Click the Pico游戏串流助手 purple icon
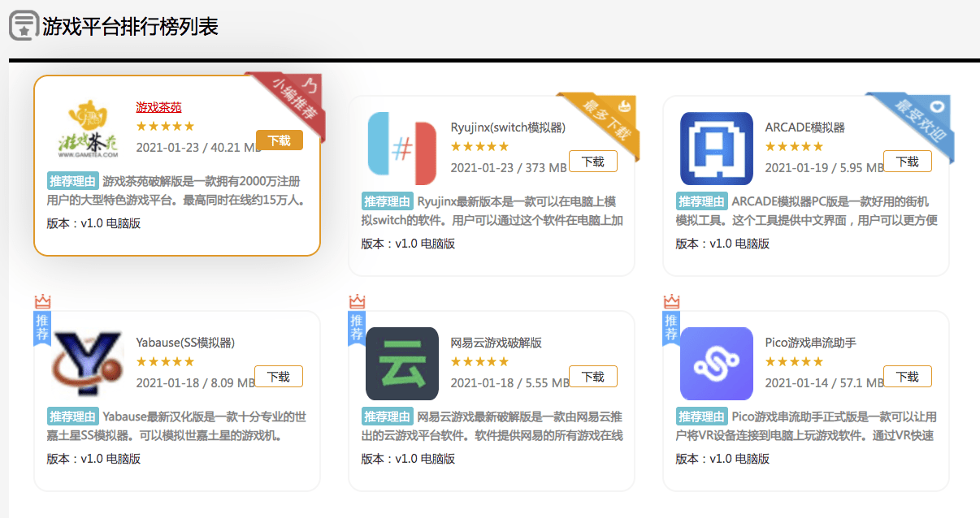 (x=717, y=364)
